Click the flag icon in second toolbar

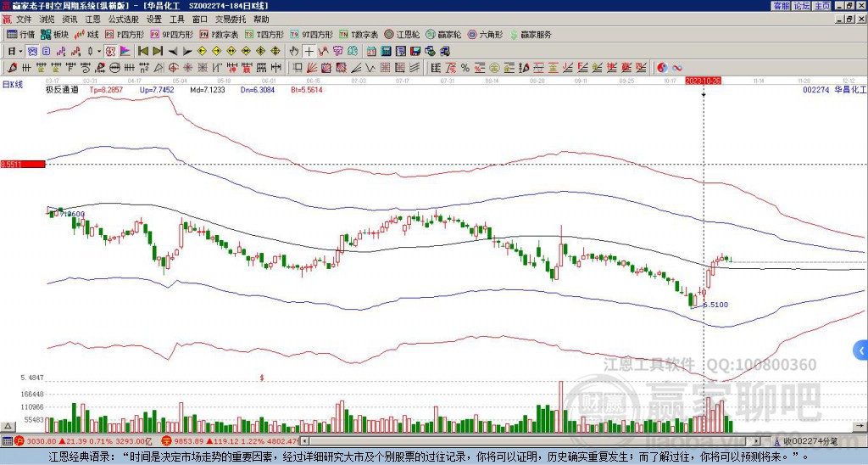click(125, 52)
